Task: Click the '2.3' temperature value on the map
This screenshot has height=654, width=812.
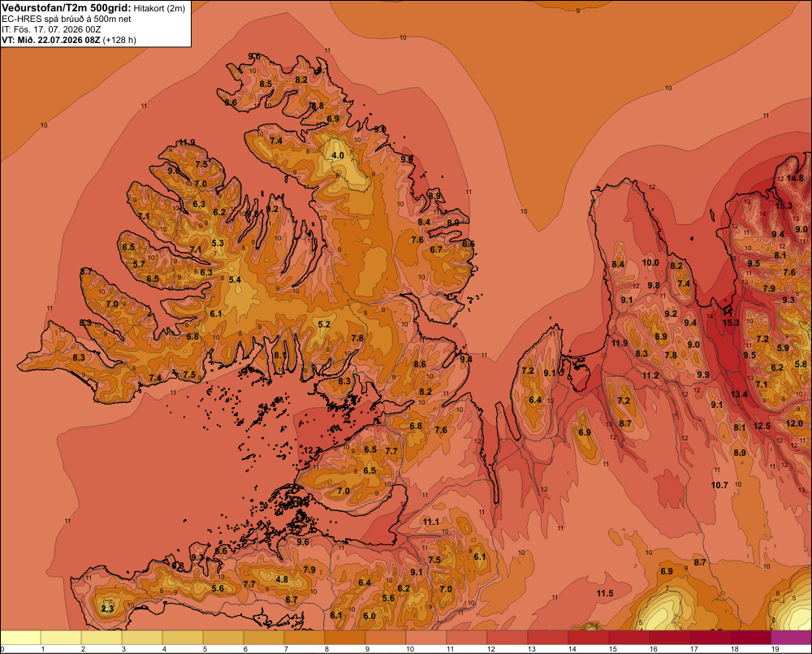Action: tap(107, 609)
